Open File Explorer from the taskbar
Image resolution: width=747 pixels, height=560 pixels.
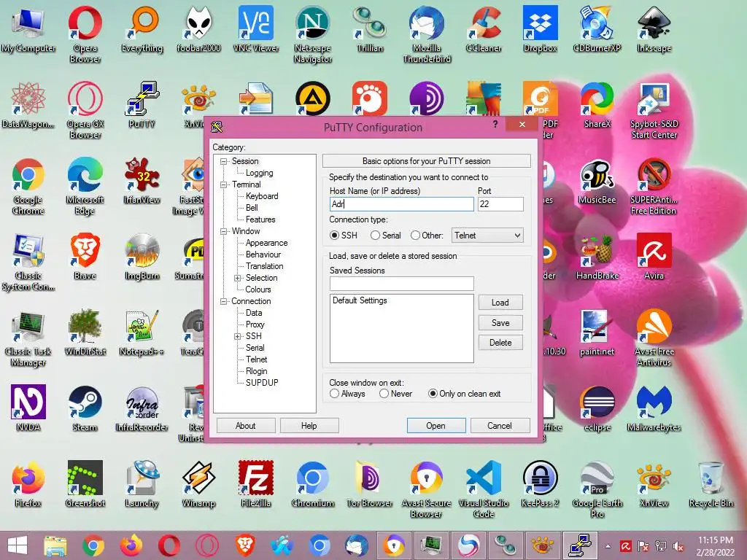point(55,545)
